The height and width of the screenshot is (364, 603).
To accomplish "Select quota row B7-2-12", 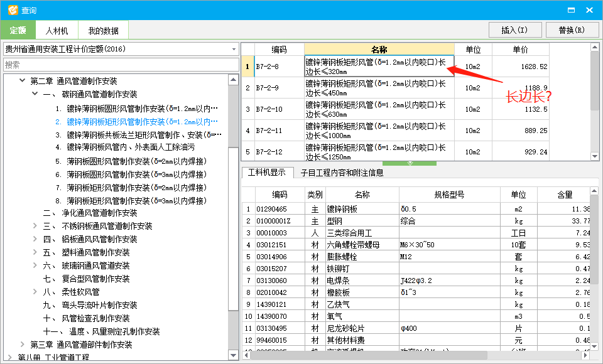I will 395,151.
